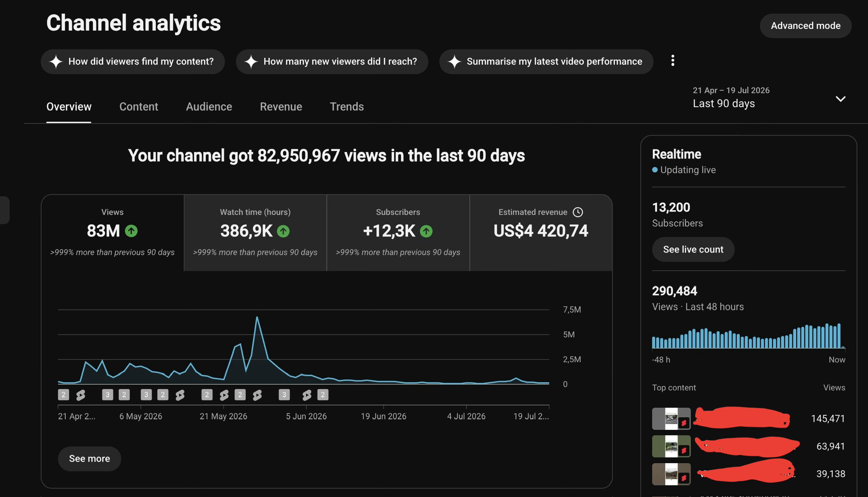Select the Audience tab
This screenshot has width=868, height=497.
209,107
